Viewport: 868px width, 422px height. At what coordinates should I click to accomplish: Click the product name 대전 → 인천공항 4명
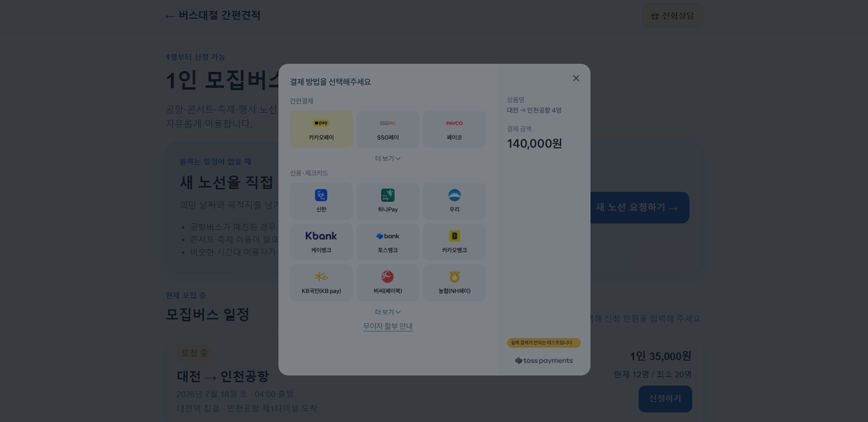point(534,110)
